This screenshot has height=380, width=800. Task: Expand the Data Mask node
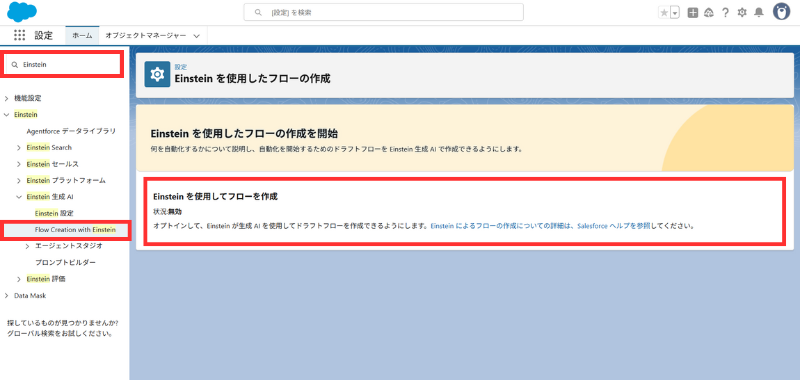coord(7,295)
